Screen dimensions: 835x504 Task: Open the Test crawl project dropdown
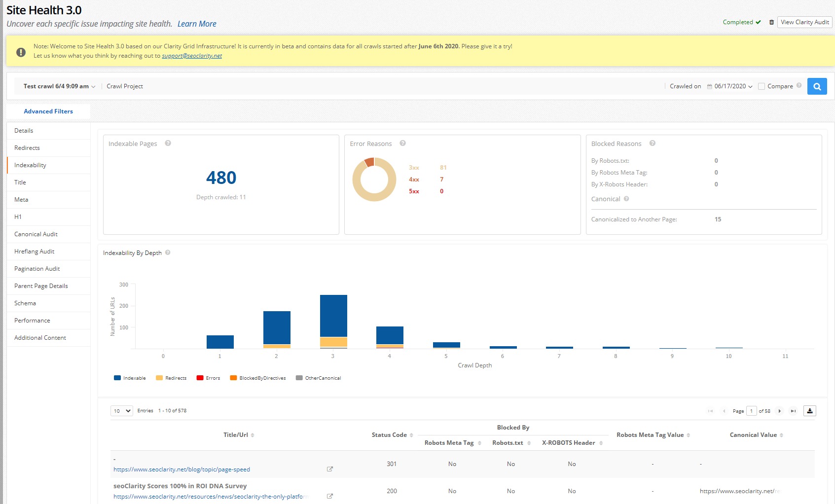point(59,86)
